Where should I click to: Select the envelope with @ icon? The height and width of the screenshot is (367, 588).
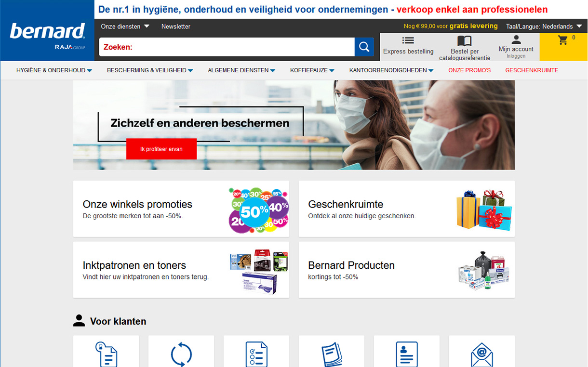(x=481, y=354)
